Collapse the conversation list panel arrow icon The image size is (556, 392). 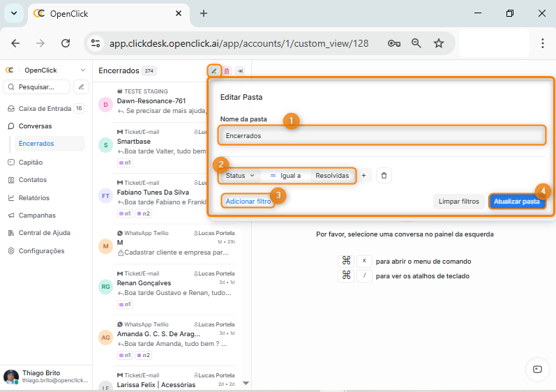click(x=239, y=71)
